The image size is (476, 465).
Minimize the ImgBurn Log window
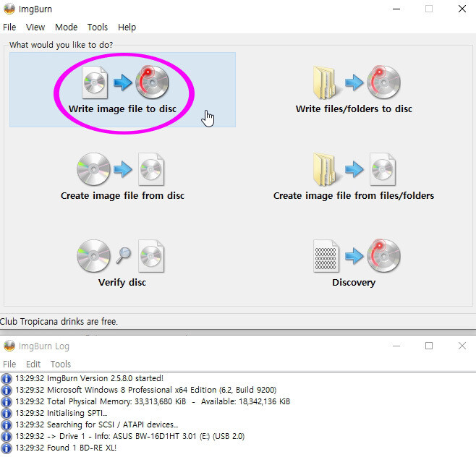click(x=396, y=346)
